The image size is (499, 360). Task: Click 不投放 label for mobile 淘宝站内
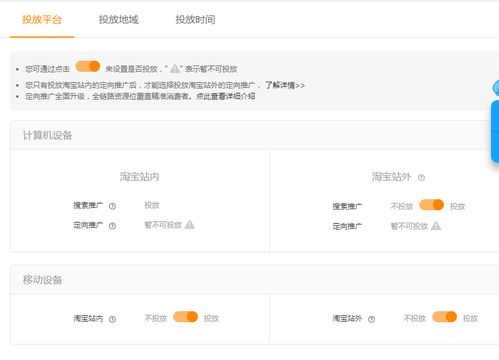coord(156,318)
